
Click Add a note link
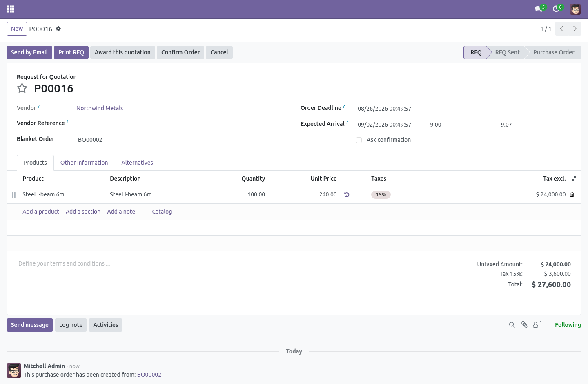pos(121,212)
